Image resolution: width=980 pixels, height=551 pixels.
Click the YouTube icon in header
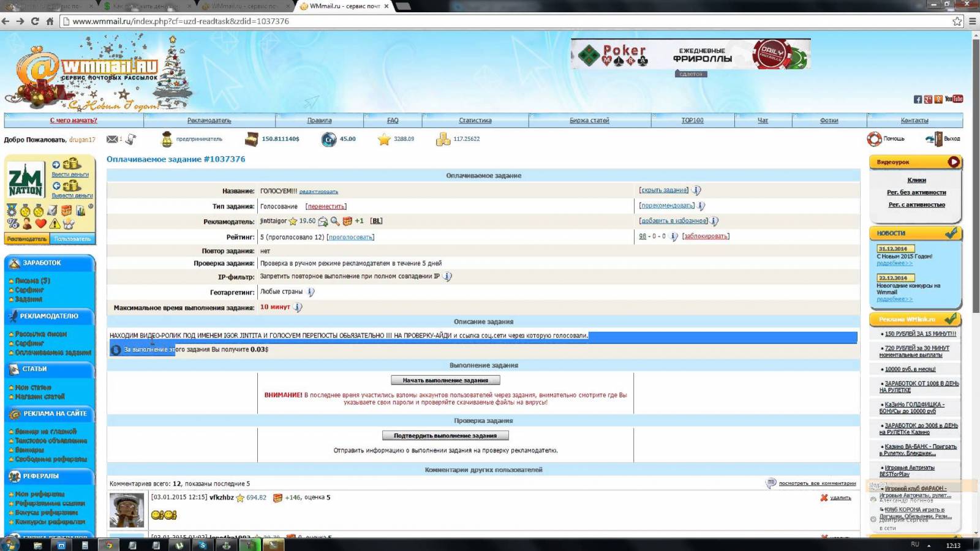click(x=954, y=99)
